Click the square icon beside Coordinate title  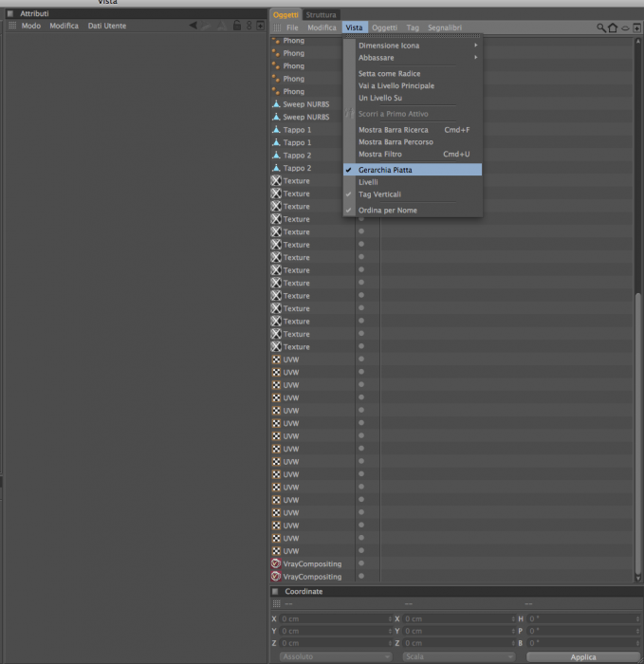pos(275,591)
